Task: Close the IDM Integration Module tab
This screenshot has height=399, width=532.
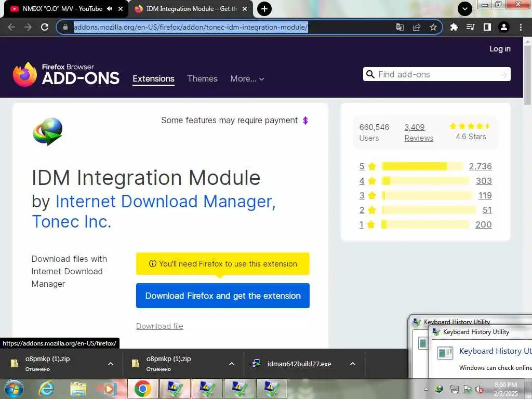Action: click(x=245, y=9)
